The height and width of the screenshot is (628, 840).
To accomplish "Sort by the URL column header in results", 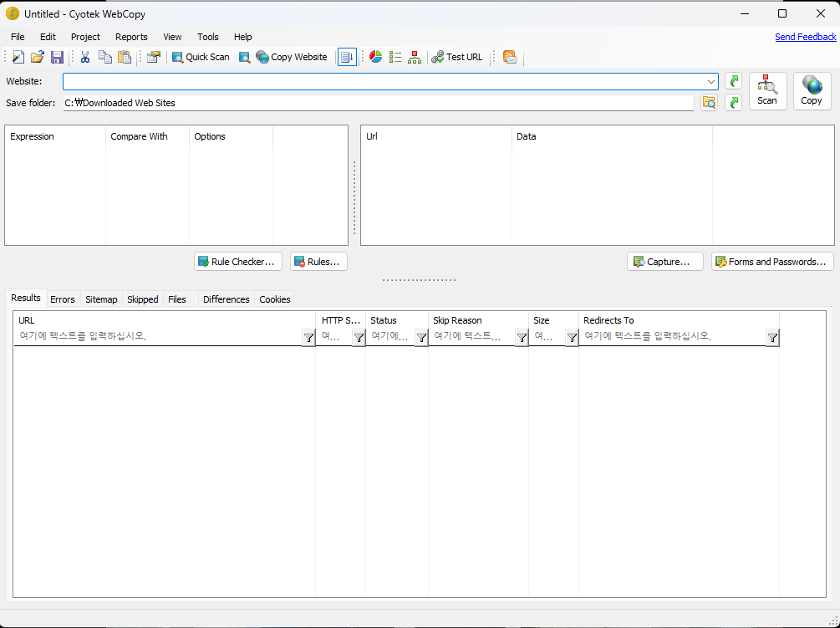I will point(165,320).
